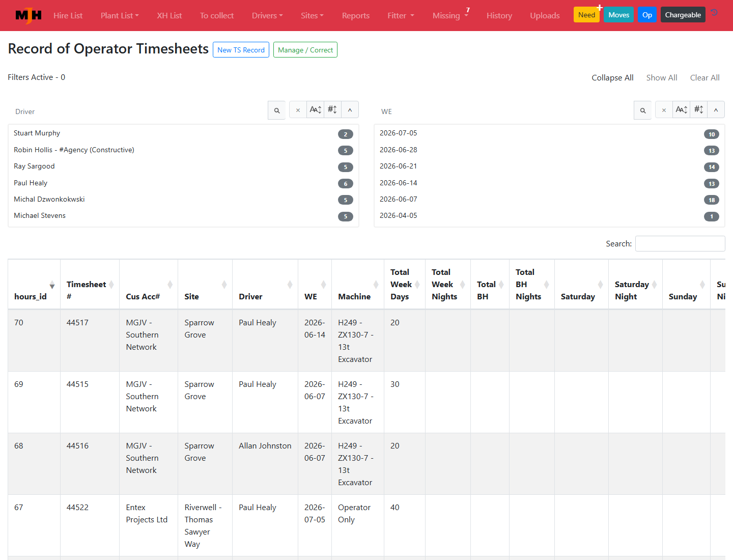Click the New TS Record button

tap(241, 50)
